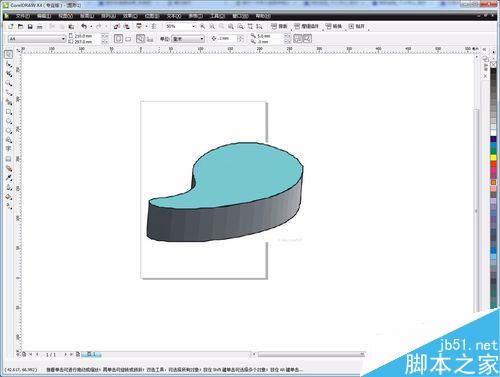This screenshot has width=500, height=377.
Task: Select the Smart Fill tool in the toolbox
Action: tap(9, 102)
